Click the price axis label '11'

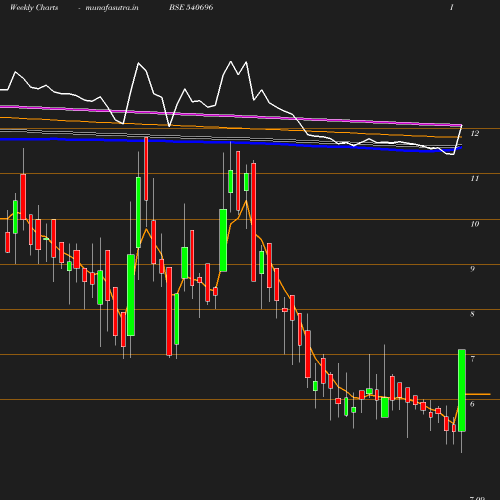click(475, 178)
